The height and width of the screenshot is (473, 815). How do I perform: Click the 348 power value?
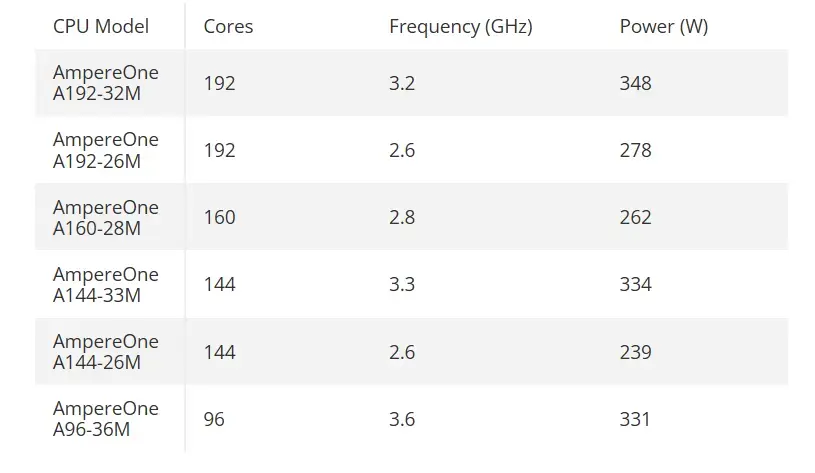635,83
